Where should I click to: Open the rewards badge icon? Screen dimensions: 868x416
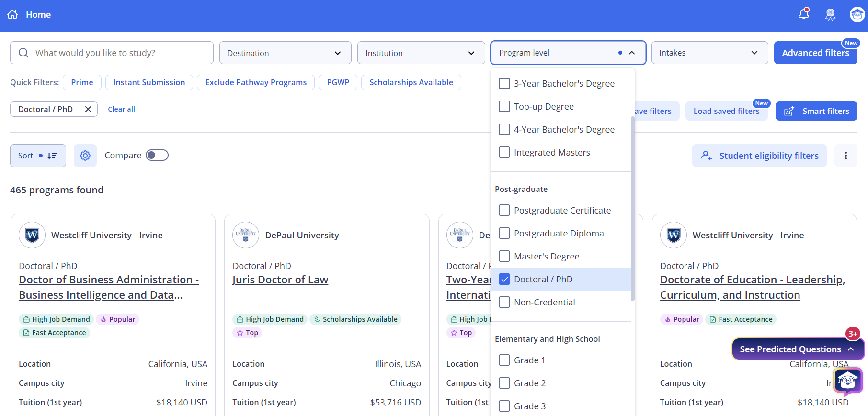[830, 15]
